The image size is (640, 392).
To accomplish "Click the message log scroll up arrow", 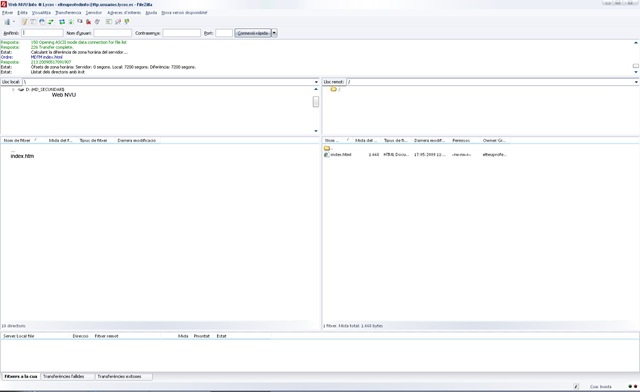I will [x=636, y=42].
